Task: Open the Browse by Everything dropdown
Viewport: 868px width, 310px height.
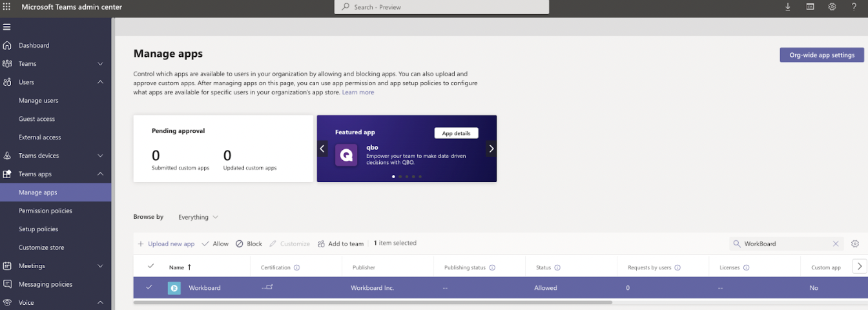Action: click(x=198, y=217)
